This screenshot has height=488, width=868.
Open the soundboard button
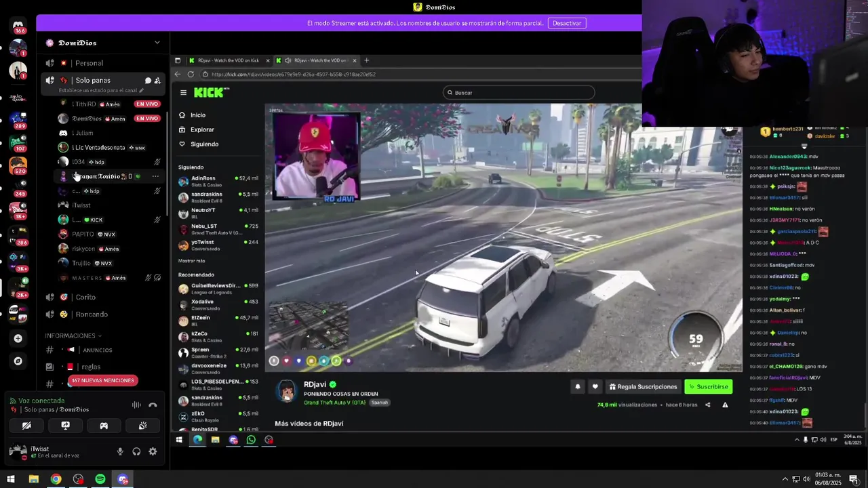[x=142, y=426]
